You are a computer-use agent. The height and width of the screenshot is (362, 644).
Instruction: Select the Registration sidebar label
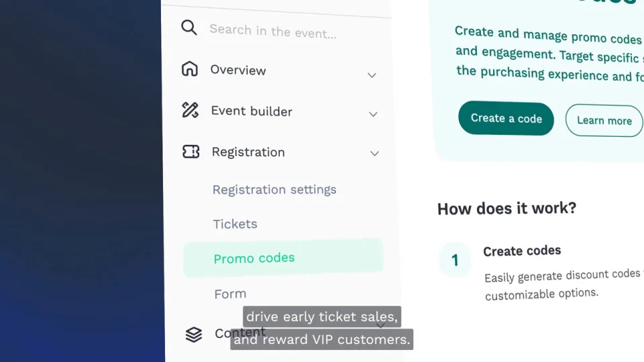click(248, 152)
